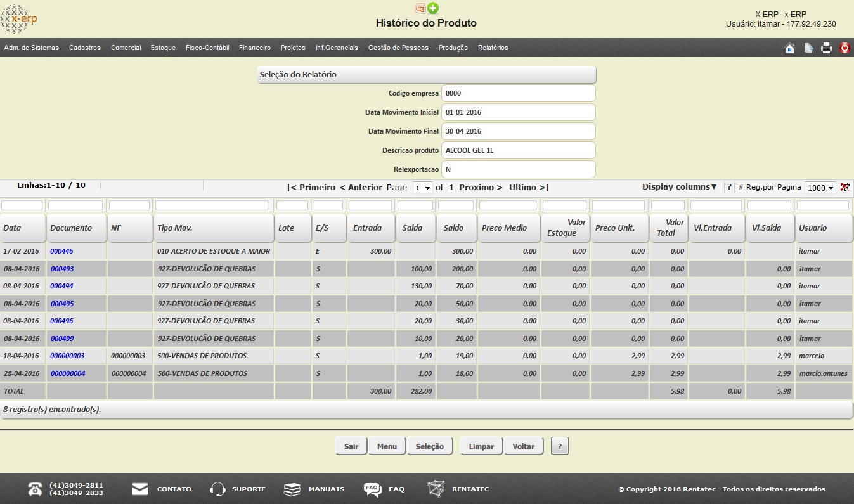Click the PowerPoint export icon above the title
This screenshot has width=854, height=504.
click(420, 8)
